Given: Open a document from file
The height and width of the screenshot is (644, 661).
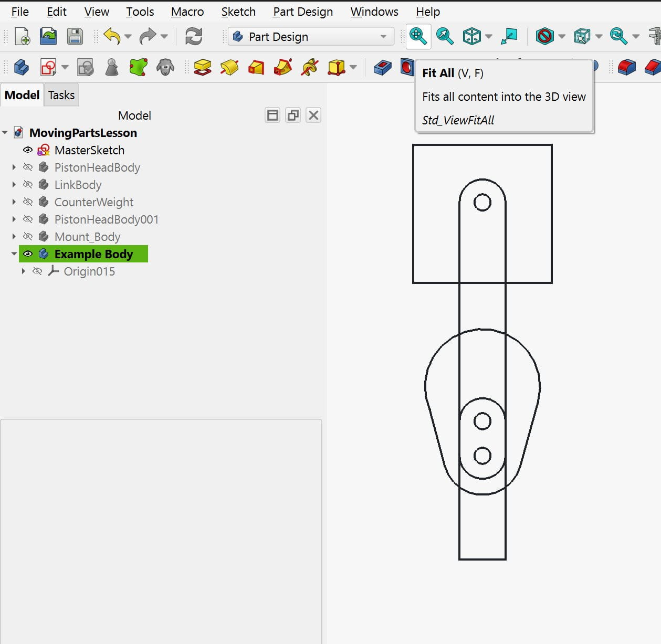Looking at the screenshot, I should (48, 36).
